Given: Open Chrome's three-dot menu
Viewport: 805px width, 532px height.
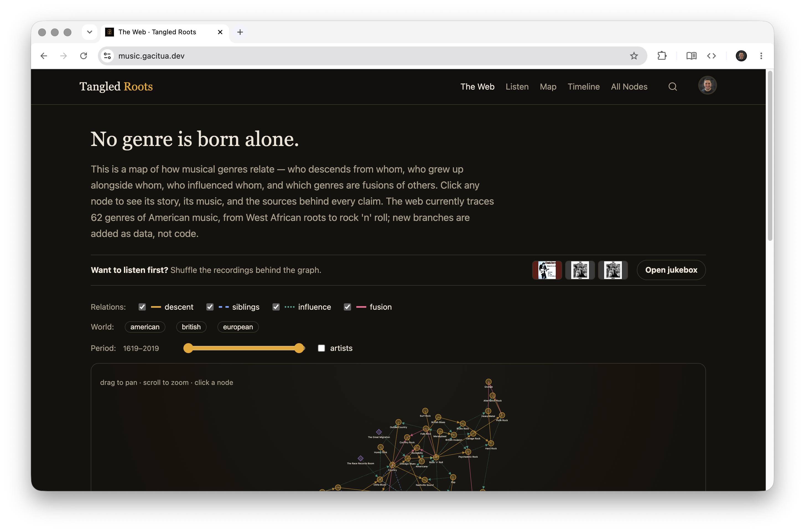Looking at the screenshot, I should click(761, 56).
